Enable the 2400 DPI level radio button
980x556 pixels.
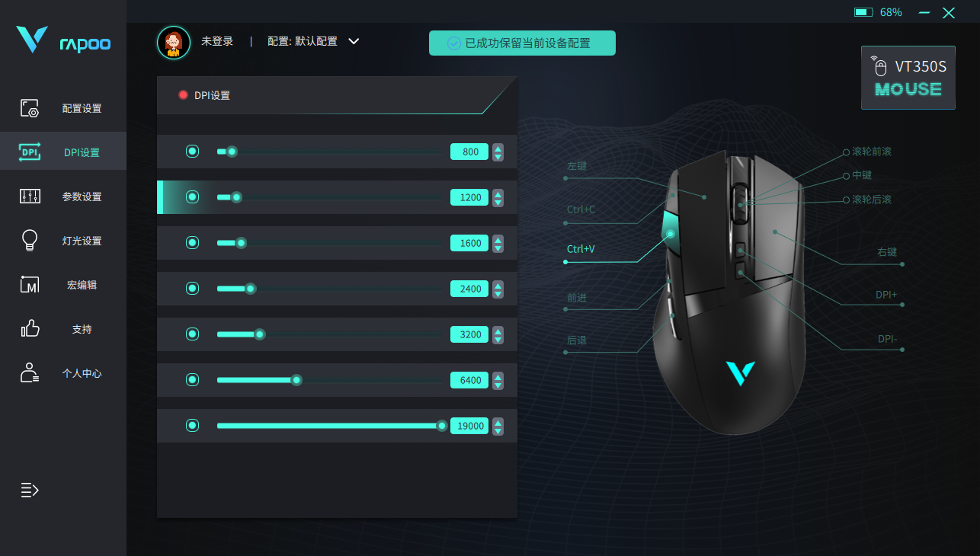193,289
